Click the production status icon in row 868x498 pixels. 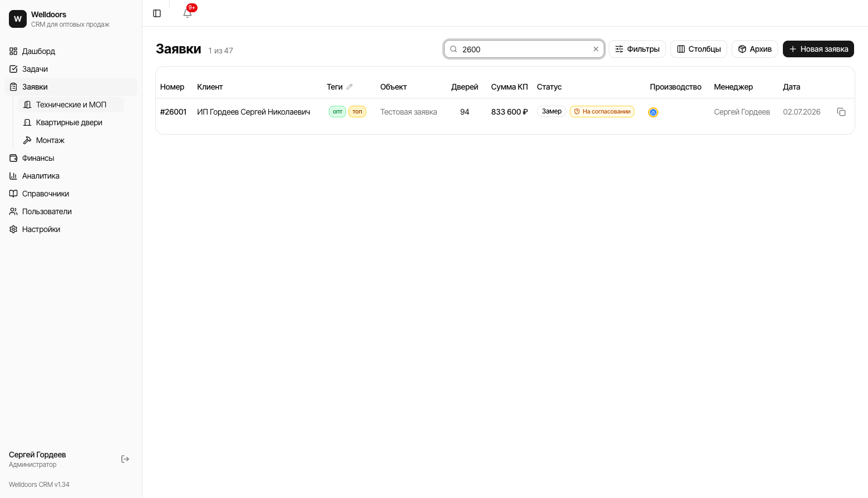click(653, 112)
